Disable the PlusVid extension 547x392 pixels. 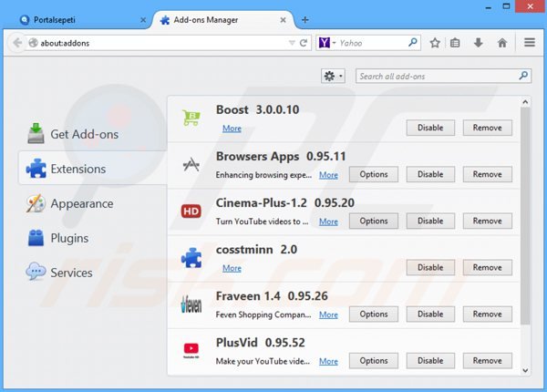point(430,361)
